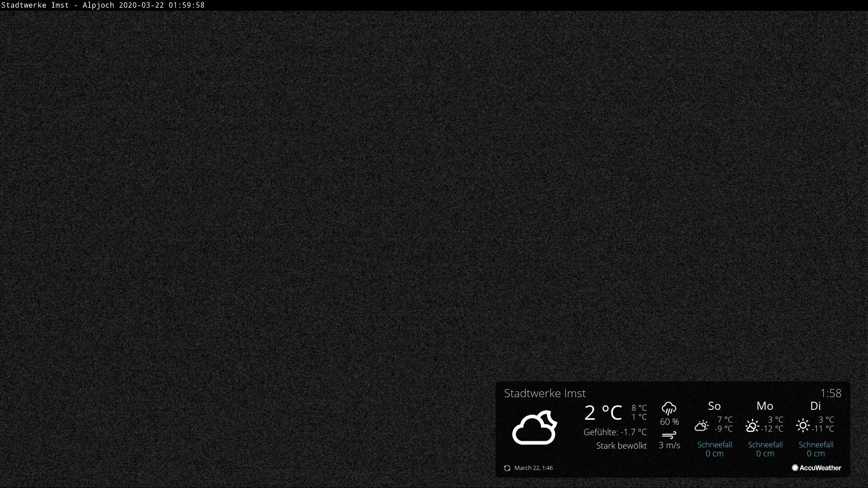Click the current temperature '2 °C'

coord(603,413)
